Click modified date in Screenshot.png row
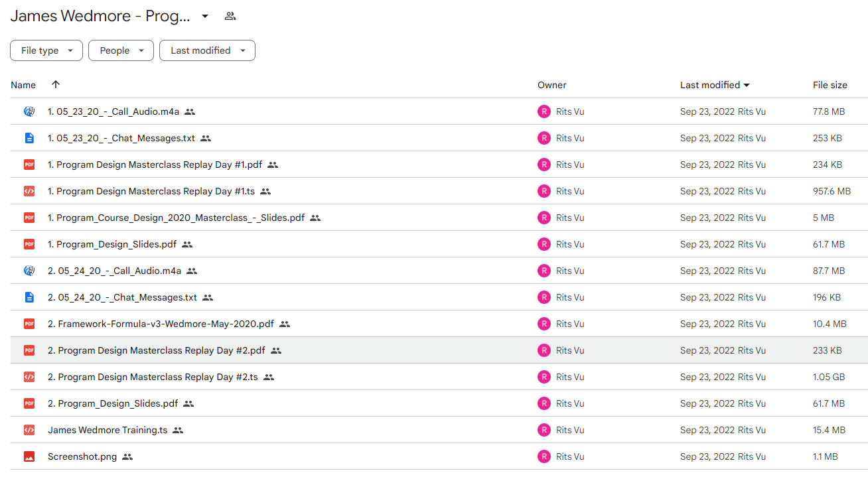The width and height of the screenshot is (868, 483). [x=707, y=456]
